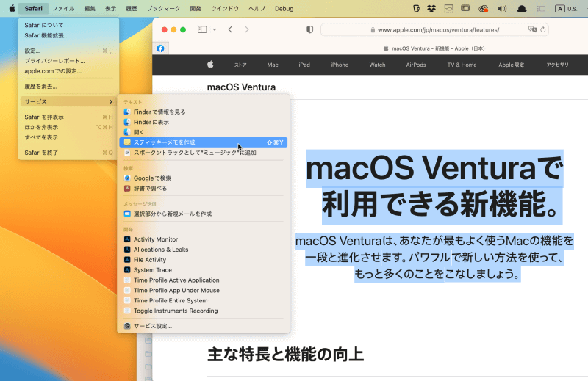Click the Stickies icon in services menu
Screen dimensions: 588x381
tap(127, 142)
